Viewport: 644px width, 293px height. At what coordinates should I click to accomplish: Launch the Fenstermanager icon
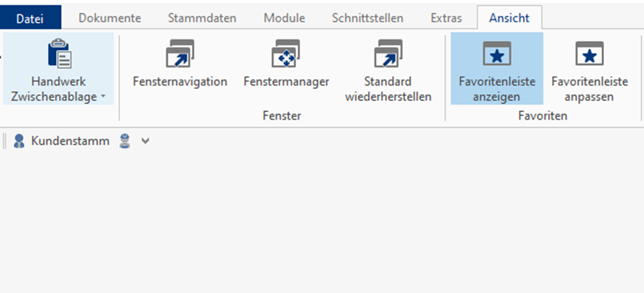(x=286, y=53)
